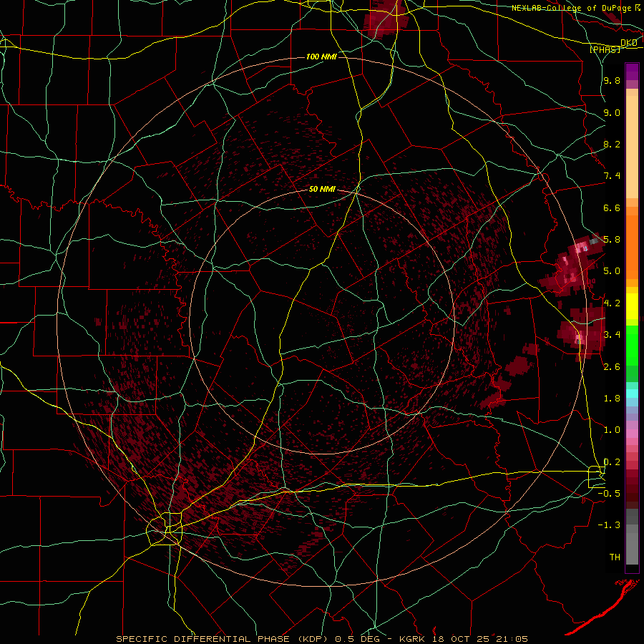Click the TH label on the color scale
This screenshot has height=644, width=644.
pyautogui.click(x=615, y=557)
